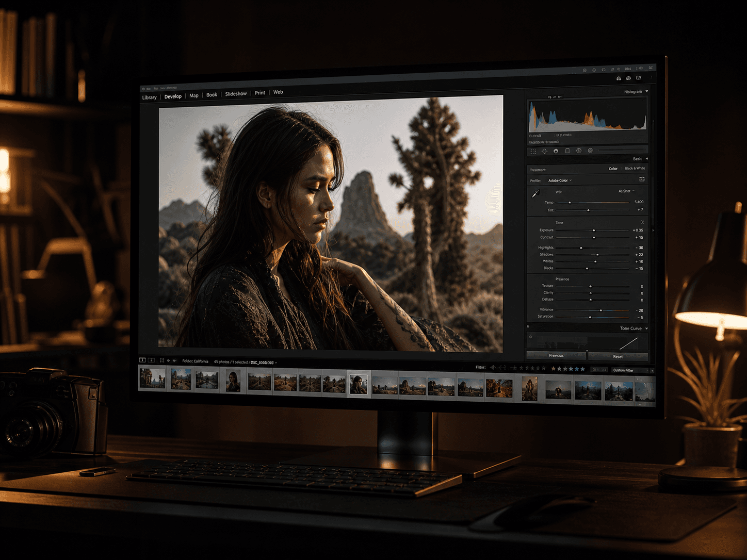Switch treatment to Color
The image size is (747, 560).
point(613,169)
